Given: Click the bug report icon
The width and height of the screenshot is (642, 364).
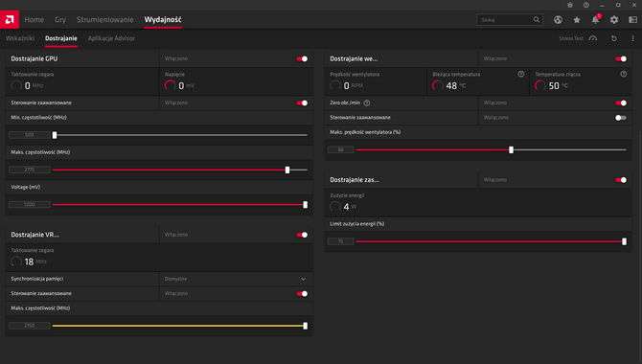Looking at the screenshot, I should pos(570,5).
